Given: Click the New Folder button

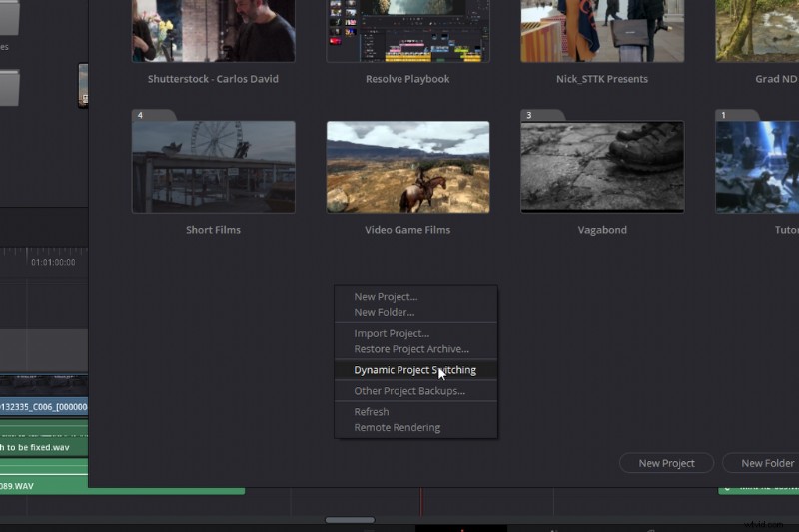Looking at the screenshot, I should tap(763, 463).
